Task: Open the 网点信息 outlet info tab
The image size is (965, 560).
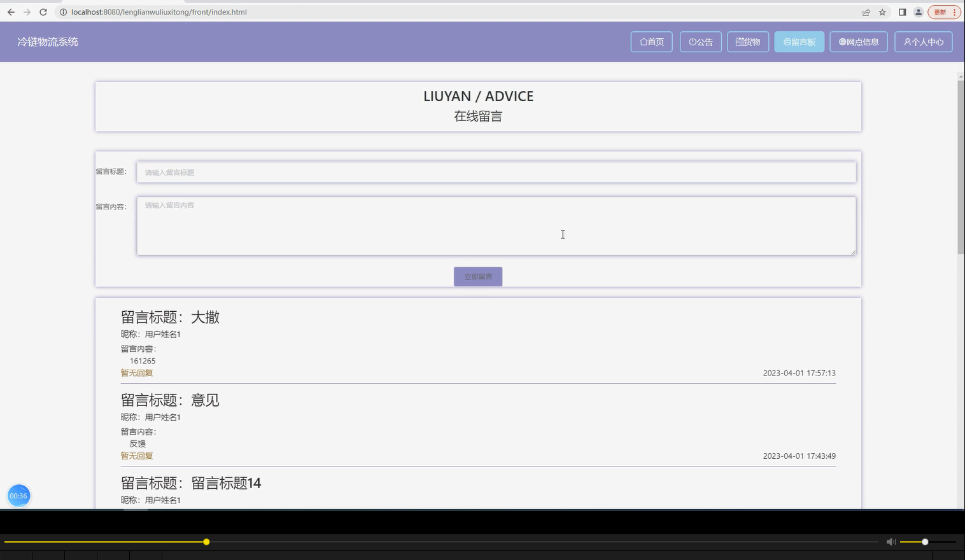Action: click(859, 42)
